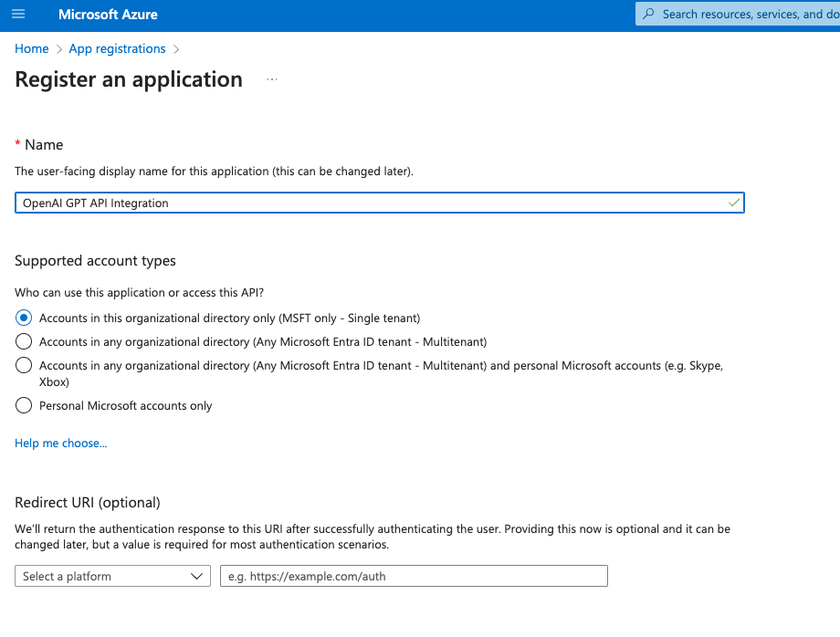Open the ellipsis menu beside page title
The width and height of the screenshot is (840, 637).
coord(271,80)
